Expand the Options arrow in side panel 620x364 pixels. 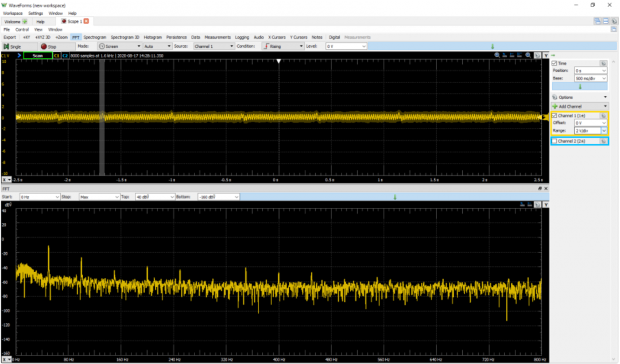[x=605, y=97]
